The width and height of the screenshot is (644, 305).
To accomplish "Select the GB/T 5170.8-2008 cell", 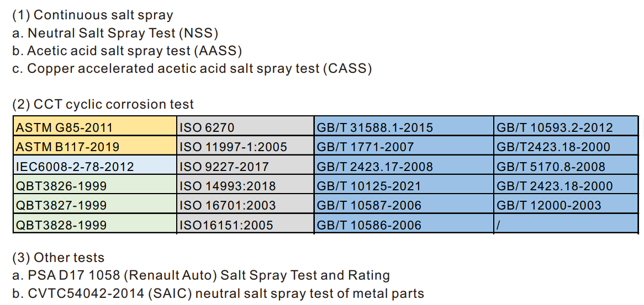I will click(566, 165).
